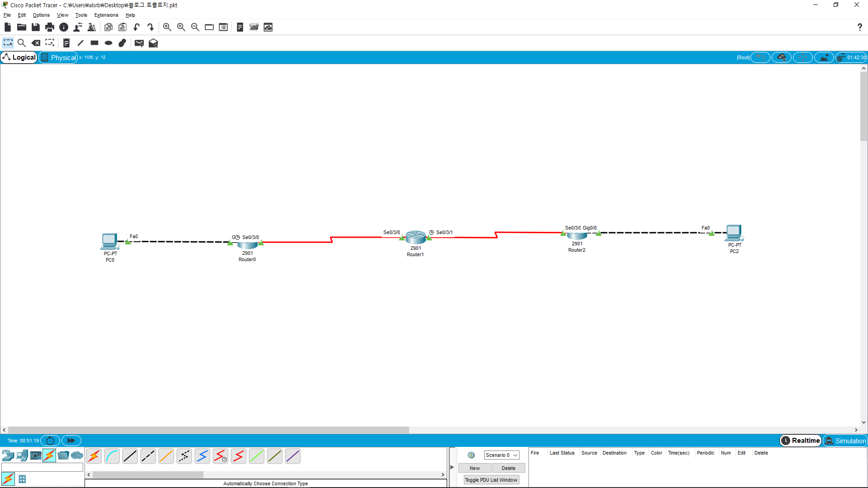Click the New scenario button
The image size is (868, 488).
pos(474,468)
